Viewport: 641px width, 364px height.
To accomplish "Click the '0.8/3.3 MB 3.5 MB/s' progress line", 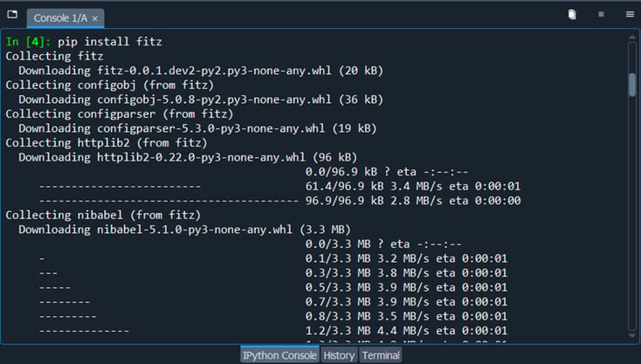I will 273,317.
